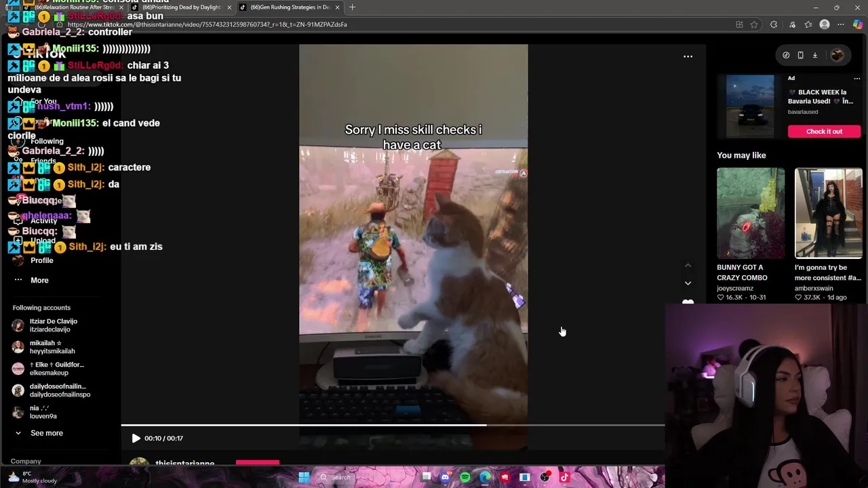Screen dimensions: 868x488
Task: Open "I'm gonna try be more consistent" title
Action: pos(828,272)
